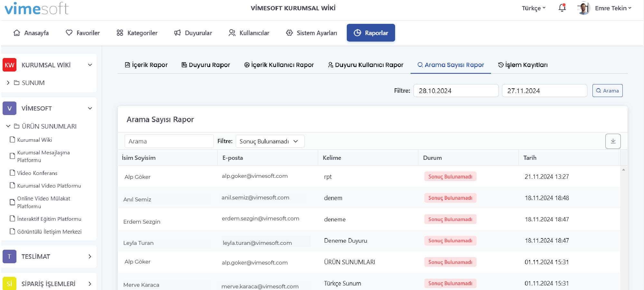
Task: Switch to the Duyuru Kullanıcı Rapor tab
Action: coord(366,65)
